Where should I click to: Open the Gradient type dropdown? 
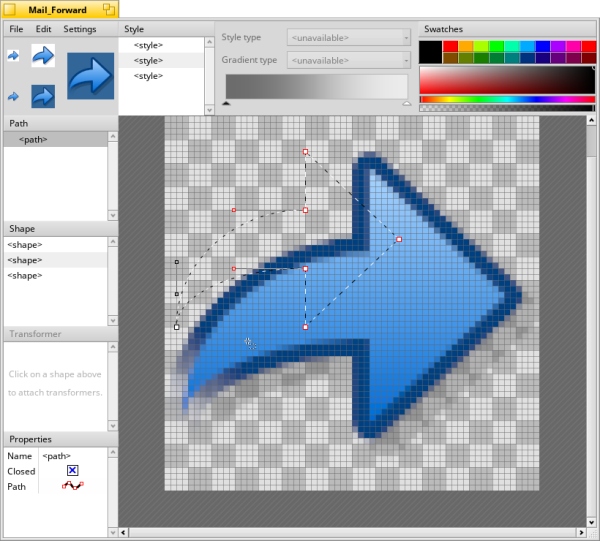point(348,60)
